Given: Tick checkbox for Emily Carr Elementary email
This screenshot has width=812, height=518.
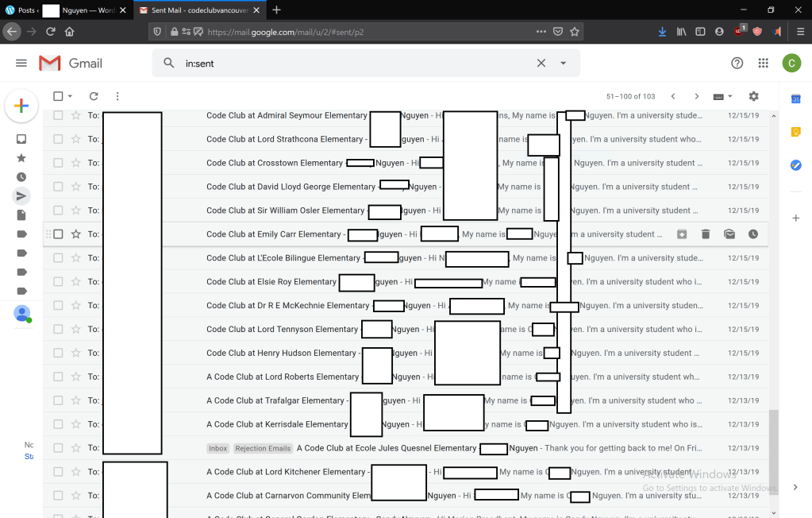Looking at the screenshot, I should point(58,234).
